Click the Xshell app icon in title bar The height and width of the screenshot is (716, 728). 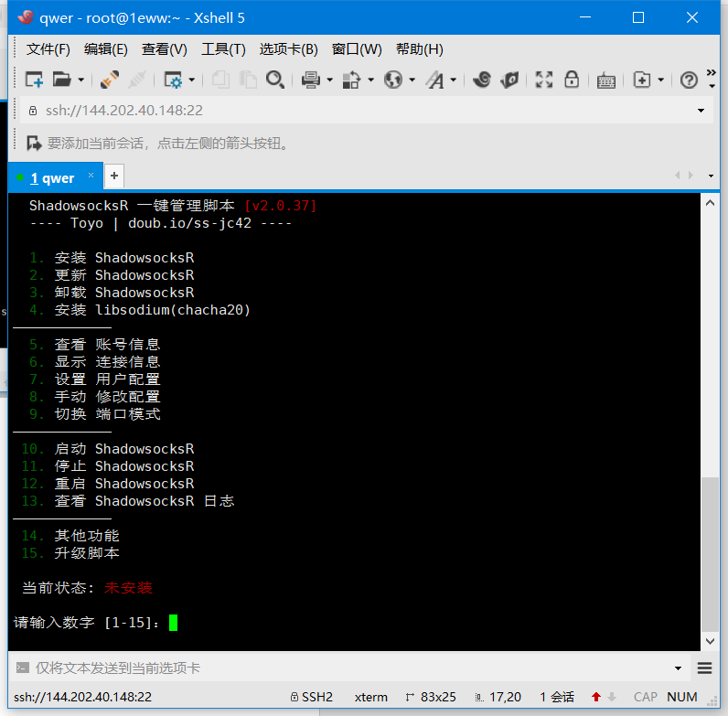26,17
